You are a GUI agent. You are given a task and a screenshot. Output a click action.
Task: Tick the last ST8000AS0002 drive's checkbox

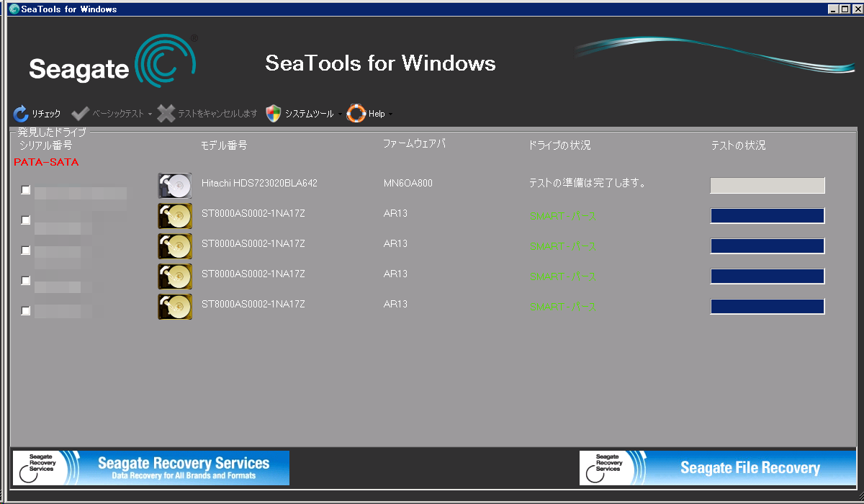26,311
